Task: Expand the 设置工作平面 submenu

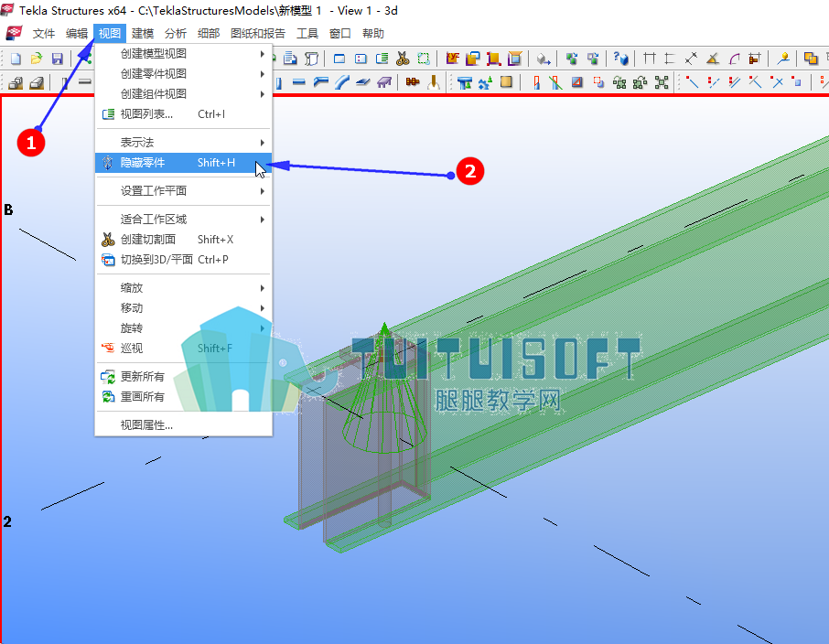Action: click(x=183, y=191)
